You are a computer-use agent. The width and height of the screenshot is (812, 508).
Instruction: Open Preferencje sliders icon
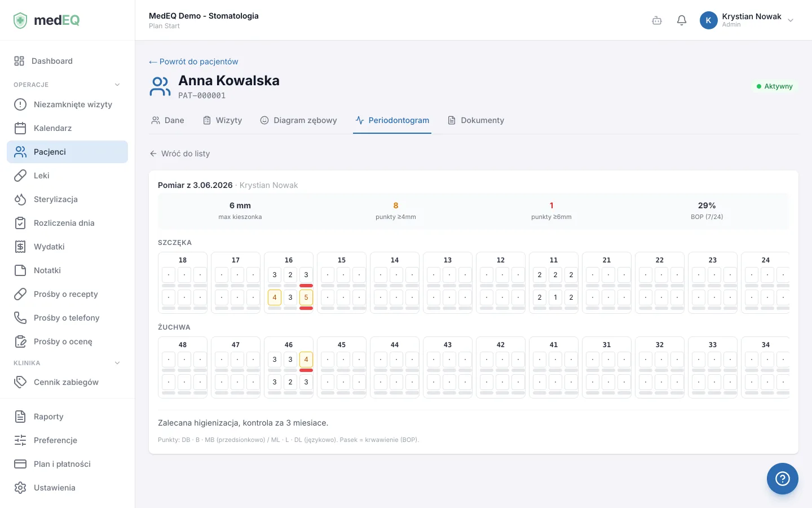[x=20, y=440]
